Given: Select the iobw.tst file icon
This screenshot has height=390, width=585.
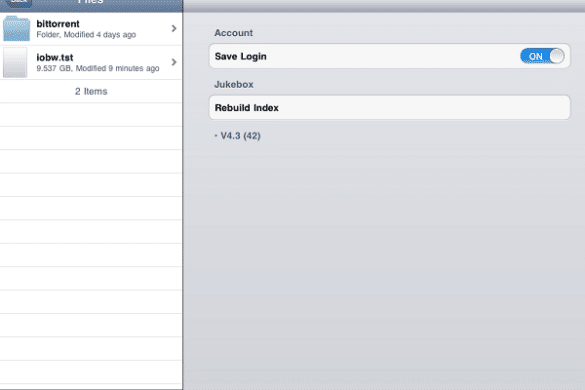Looking at the screenshot, I should coord(15,62).
